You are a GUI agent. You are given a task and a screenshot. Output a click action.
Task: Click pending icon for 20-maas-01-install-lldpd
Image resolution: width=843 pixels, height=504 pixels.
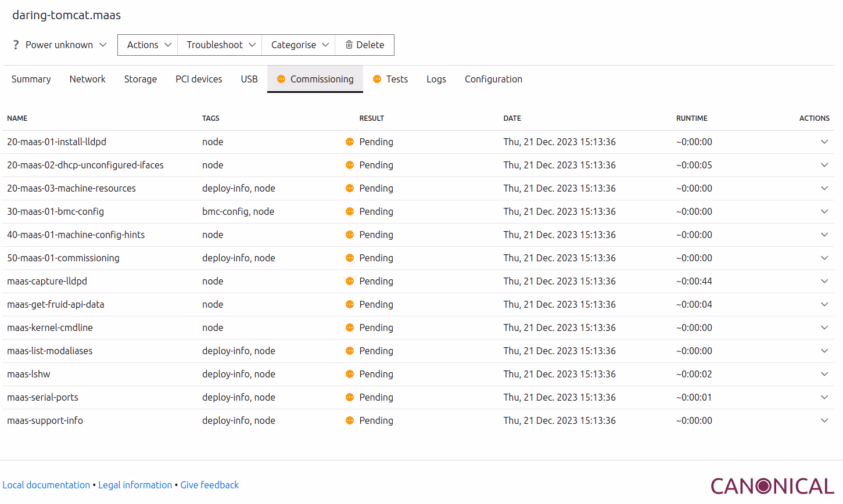click(350, 142)
